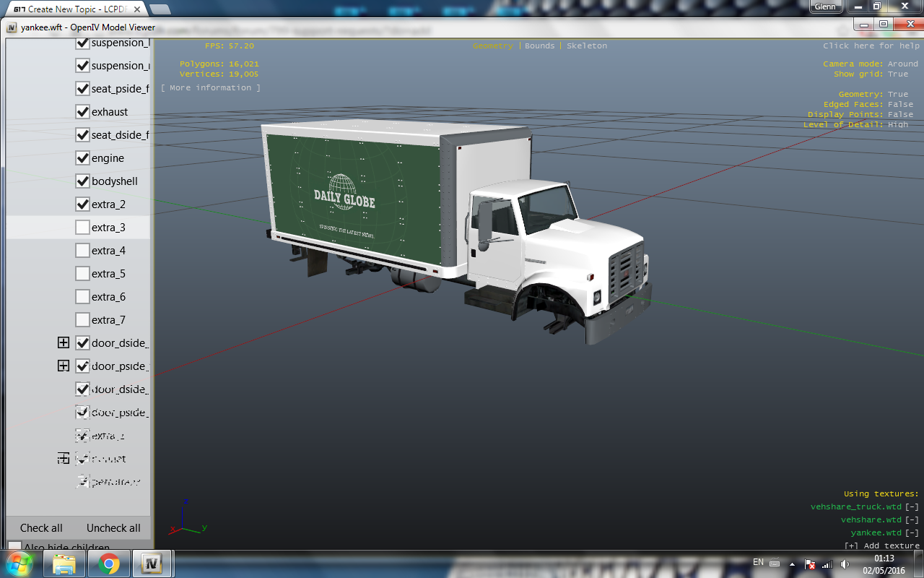Image resolution: width=924 pixels, height=578 pixels.
Task: Enable the extra_4 checkbox
Action: tap(82, 251)
